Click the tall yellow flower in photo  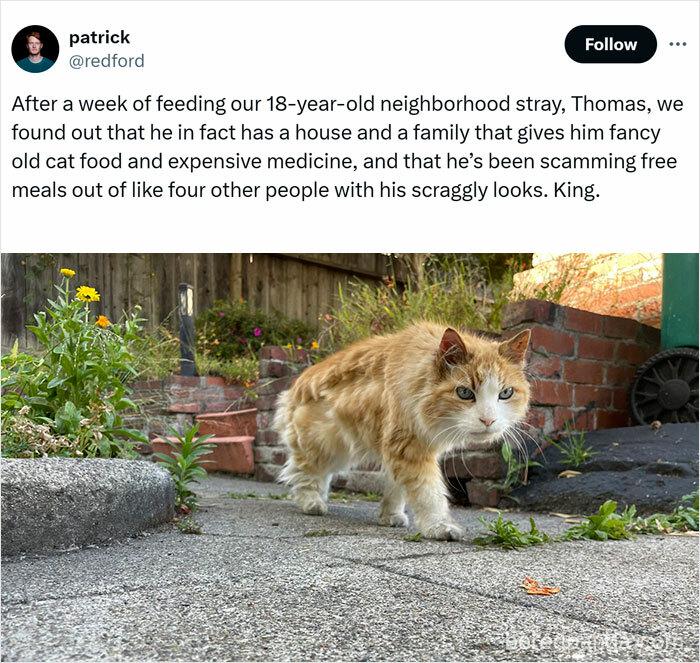87,294
